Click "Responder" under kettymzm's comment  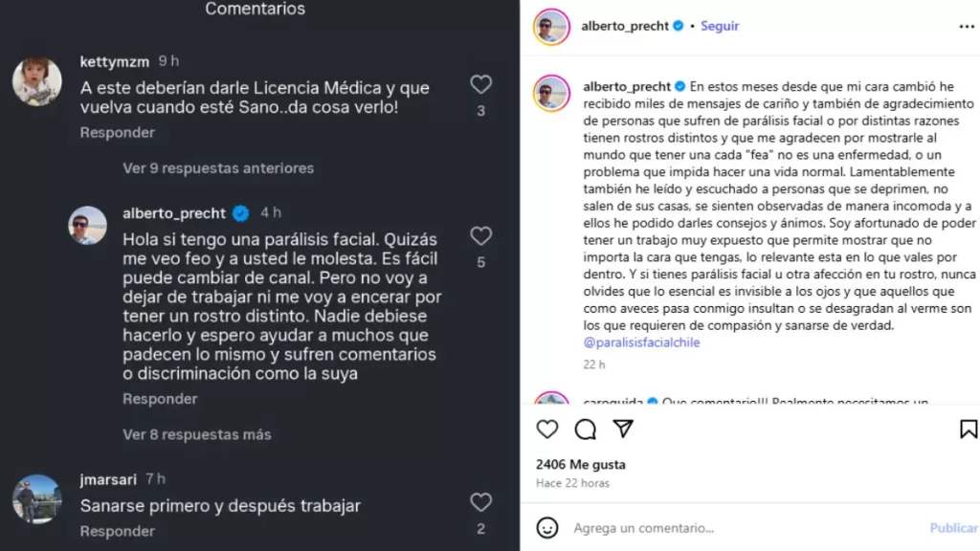pyautogui.click(x=118, y=133)
